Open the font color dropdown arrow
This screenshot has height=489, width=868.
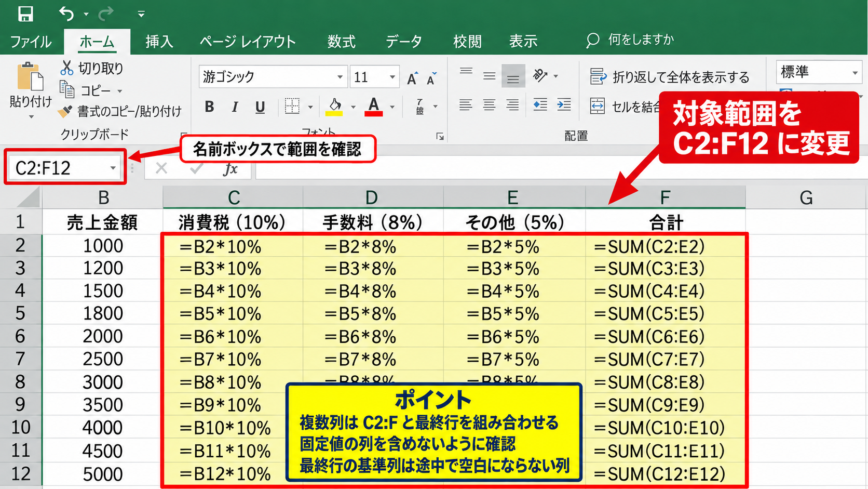click(x=392, y=108)
